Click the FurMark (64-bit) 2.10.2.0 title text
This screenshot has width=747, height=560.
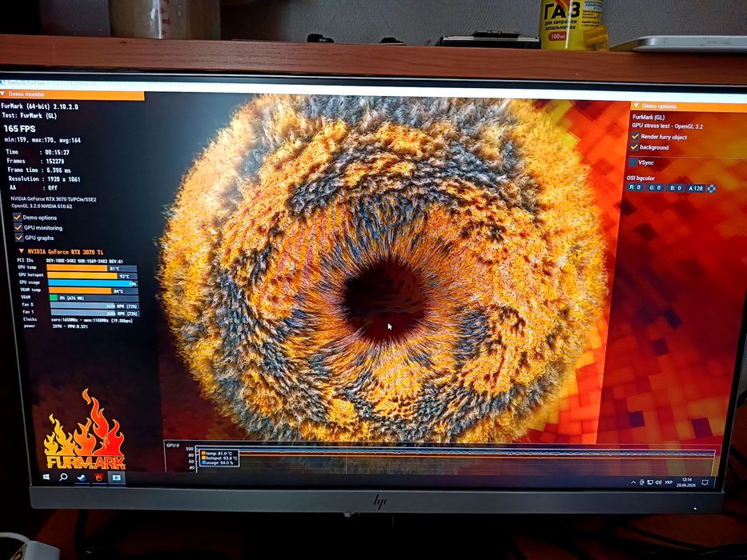39,106
